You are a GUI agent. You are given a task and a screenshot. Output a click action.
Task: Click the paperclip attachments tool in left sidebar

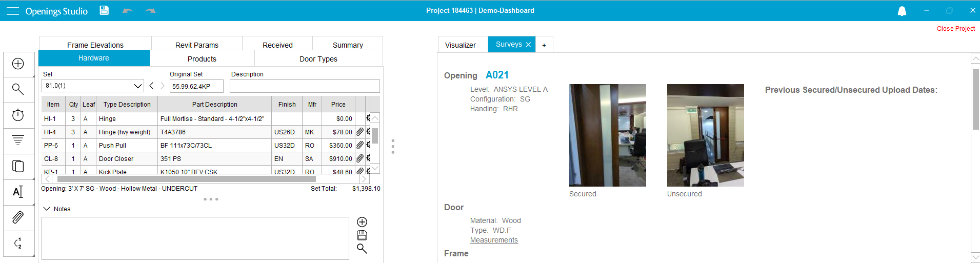coord(18,217)
